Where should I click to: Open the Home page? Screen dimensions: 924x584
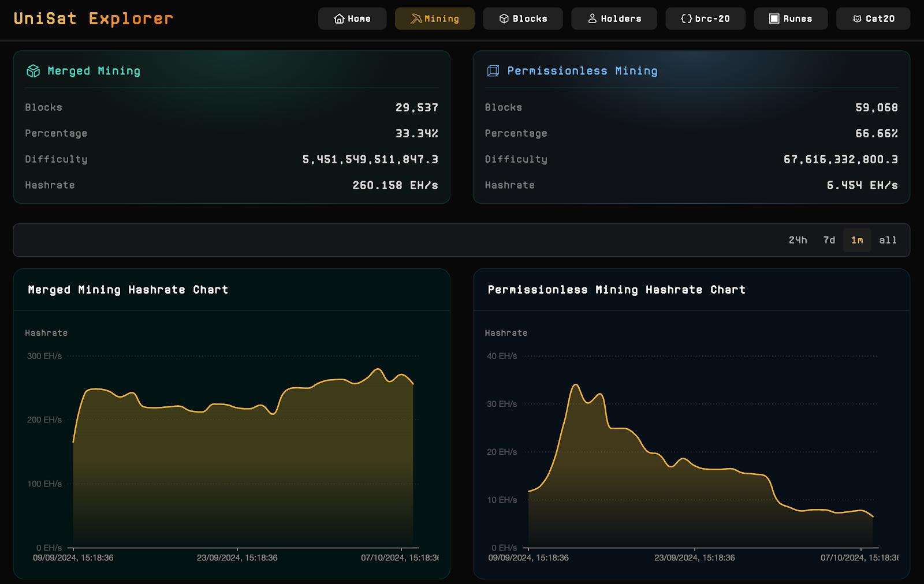(352, 18)
